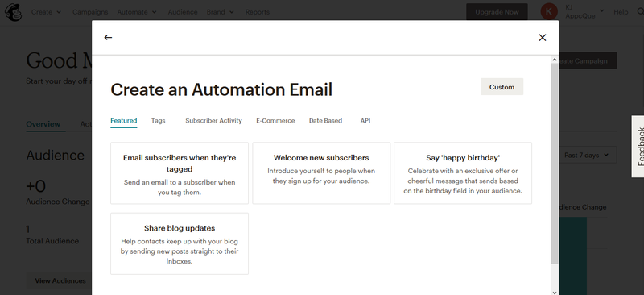
Task: Expand the KJ AppcQue account menu
Action: (x=584, y=12)
